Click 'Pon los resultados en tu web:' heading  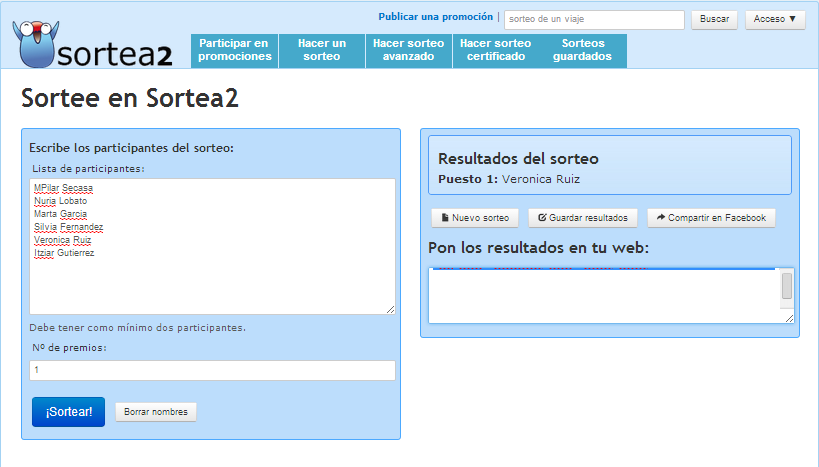tap(539, 248)
